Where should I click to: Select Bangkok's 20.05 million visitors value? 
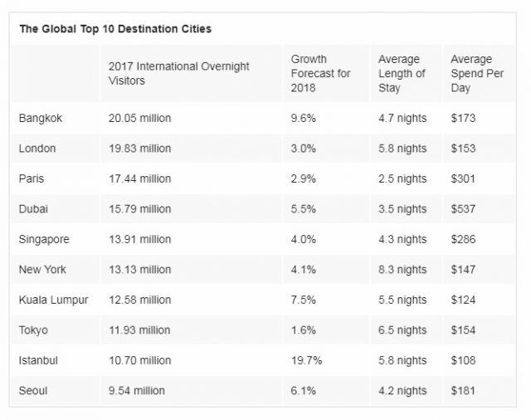pyautogui.click(x=139, y=119)
